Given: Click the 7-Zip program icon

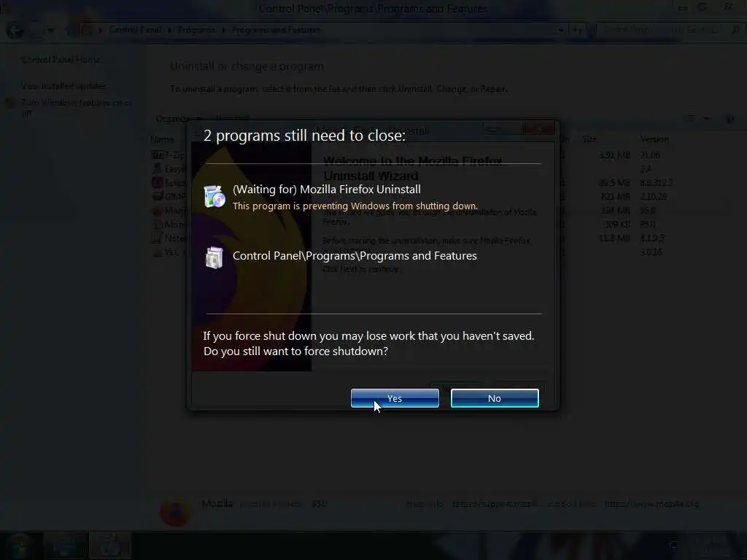Looking at the screenshot, I should pyautogui.click(x=157, y=155).
